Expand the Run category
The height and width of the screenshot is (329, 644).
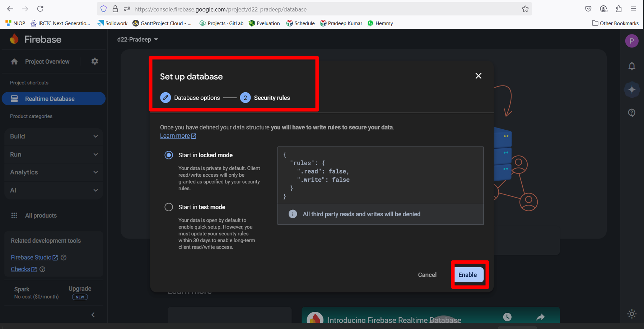54,154
